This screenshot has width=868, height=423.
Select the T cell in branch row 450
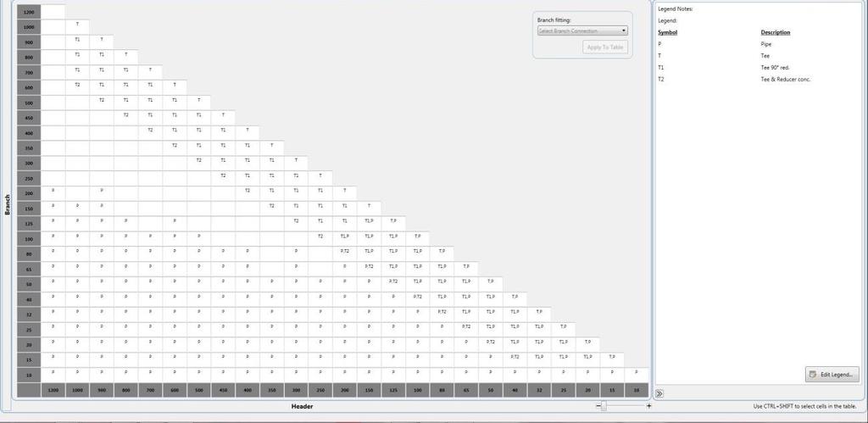point(223,117)
